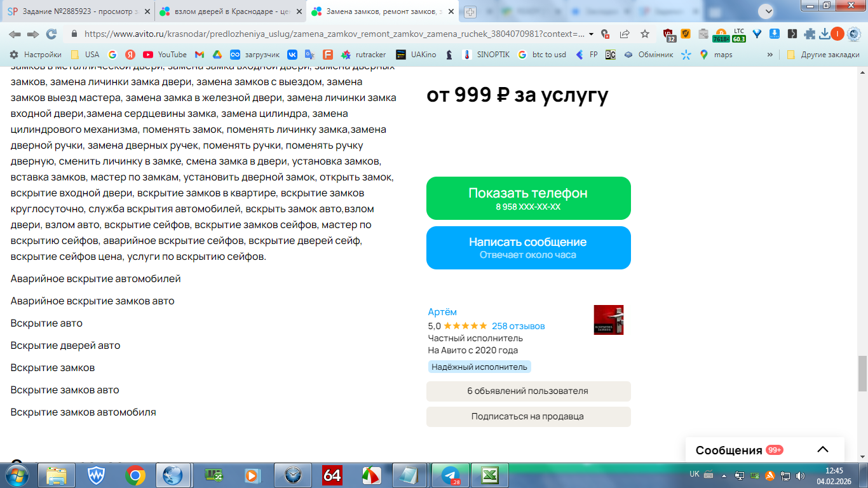
Task: Open the SINOPTIK bookmark
Action: tap(486, 55)
